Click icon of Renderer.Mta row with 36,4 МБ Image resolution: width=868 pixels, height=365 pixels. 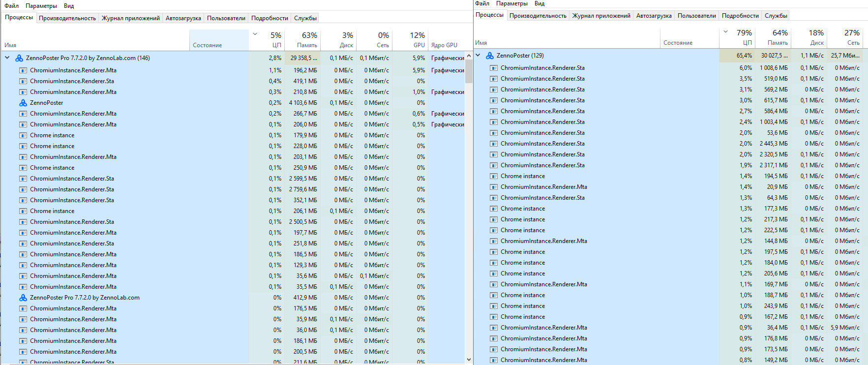click(x=494, y=328)
